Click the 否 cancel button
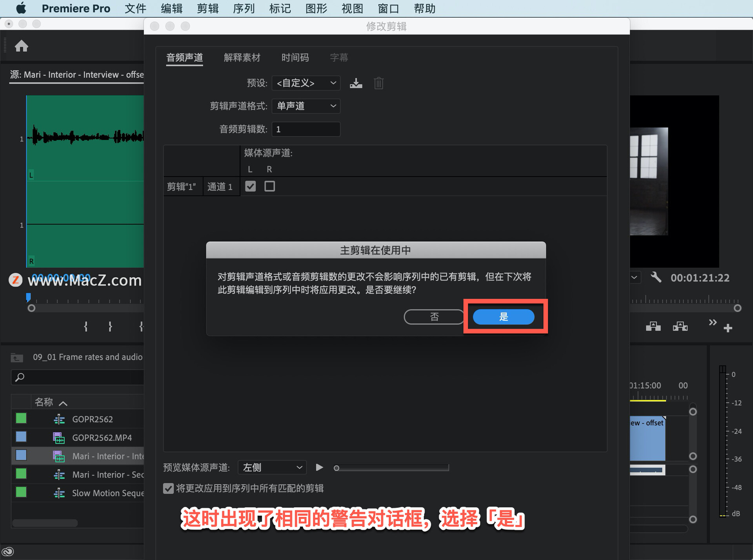 (434, 316)
